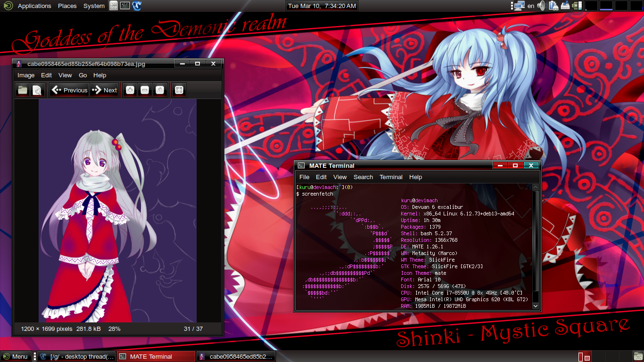644x362 pixels.
Task: Click the image viewer window title icon
Action: 19,64
